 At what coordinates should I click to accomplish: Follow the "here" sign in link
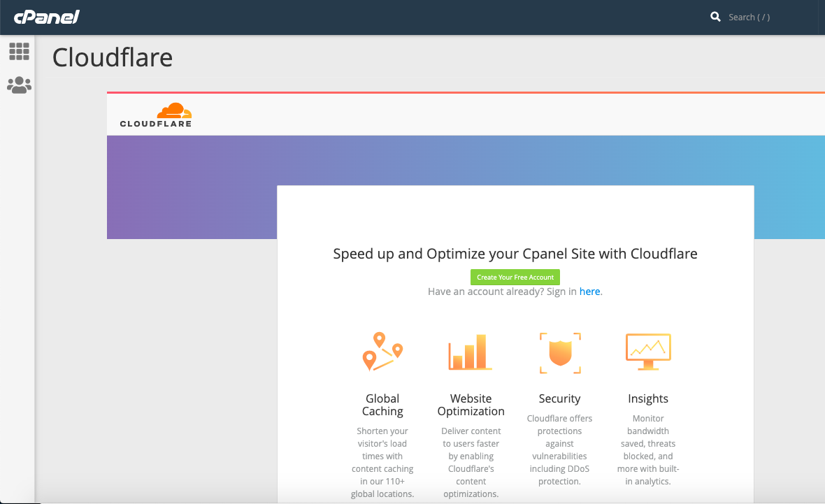pyautogui.click(x=589, y=291)
